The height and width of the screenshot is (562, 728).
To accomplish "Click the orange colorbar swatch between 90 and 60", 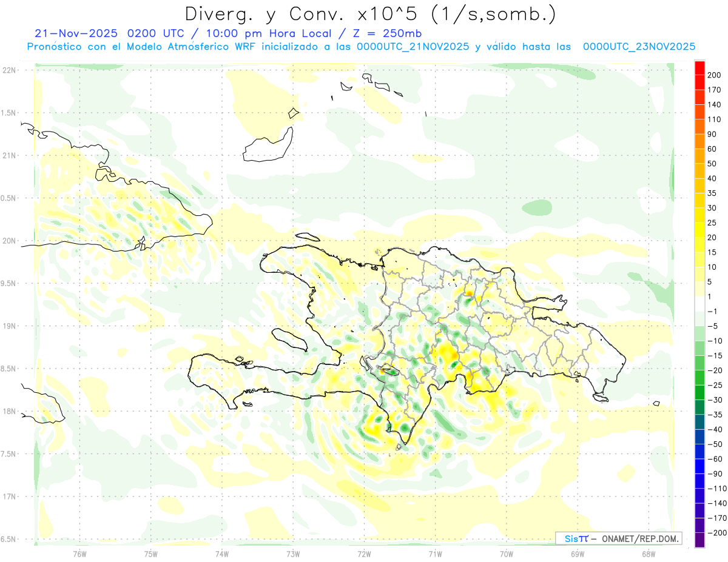I will pos(699,141).
